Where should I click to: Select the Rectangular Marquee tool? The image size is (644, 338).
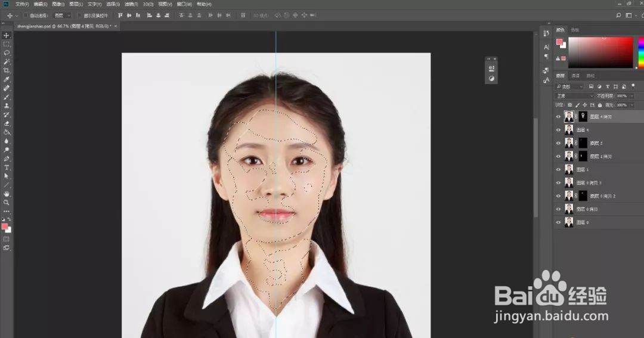click(x=6, y=44)
